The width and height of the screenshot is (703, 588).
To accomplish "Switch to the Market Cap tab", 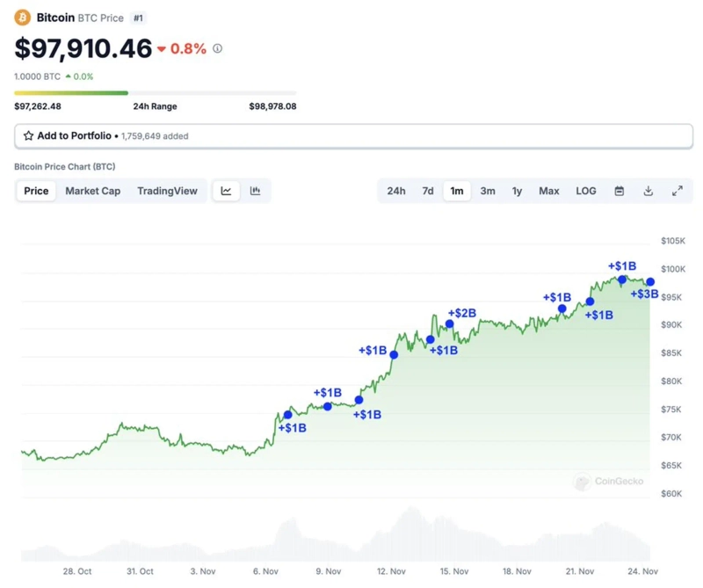I will 92,191.
